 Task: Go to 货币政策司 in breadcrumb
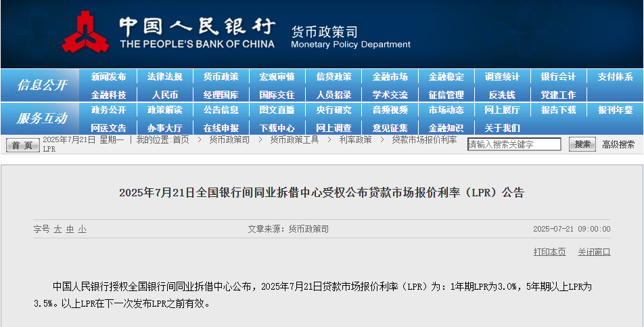coord(229,139)
